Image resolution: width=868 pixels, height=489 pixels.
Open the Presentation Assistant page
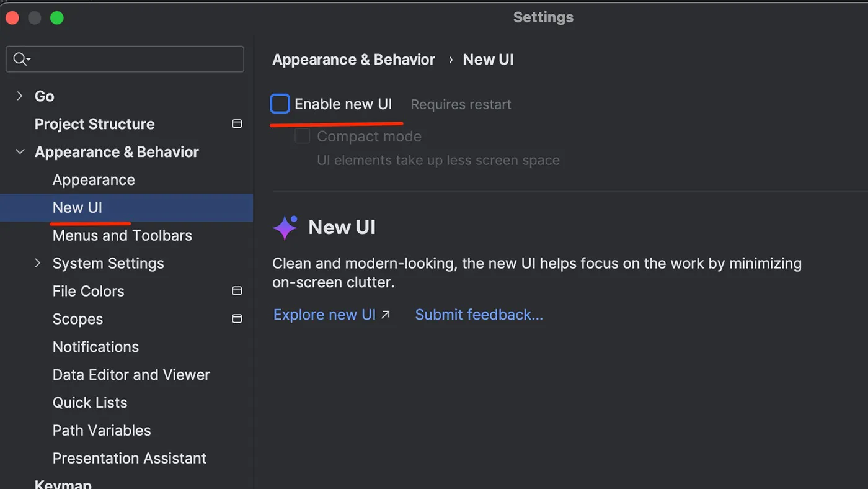point(129,458)
